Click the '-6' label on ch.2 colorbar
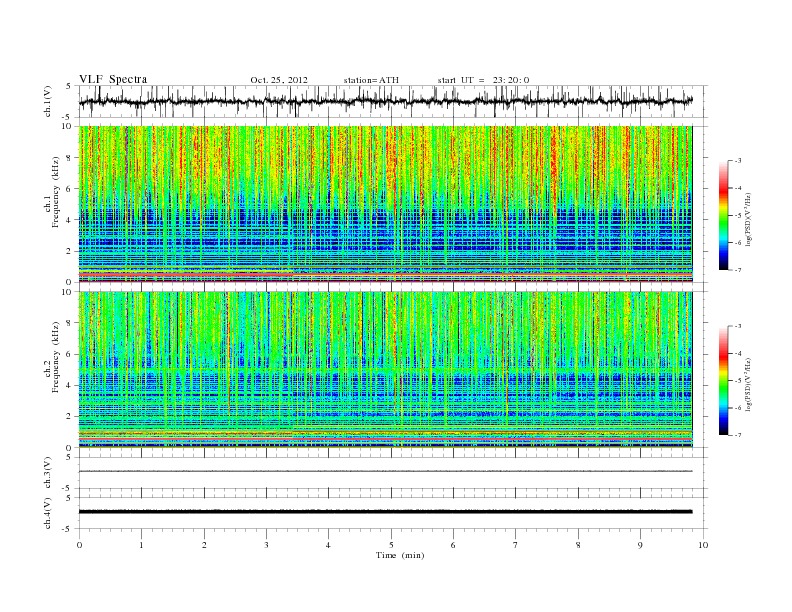 tap(738, 408)
